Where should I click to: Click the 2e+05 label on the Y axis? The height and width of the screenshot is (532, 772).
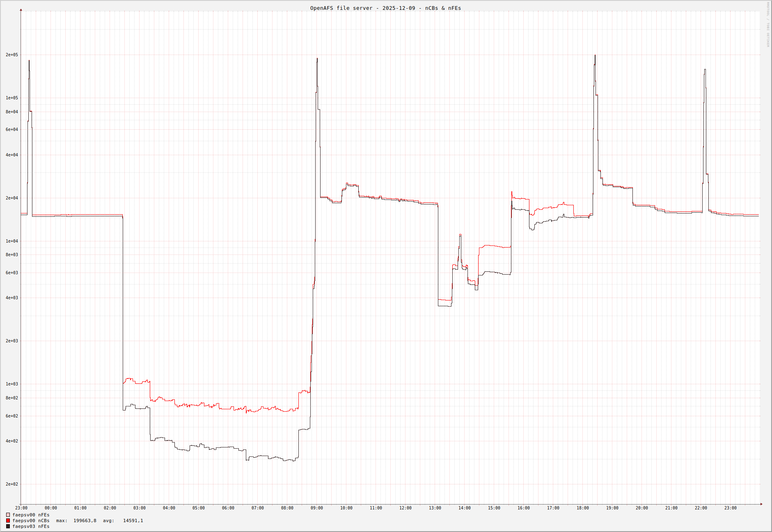11,55
